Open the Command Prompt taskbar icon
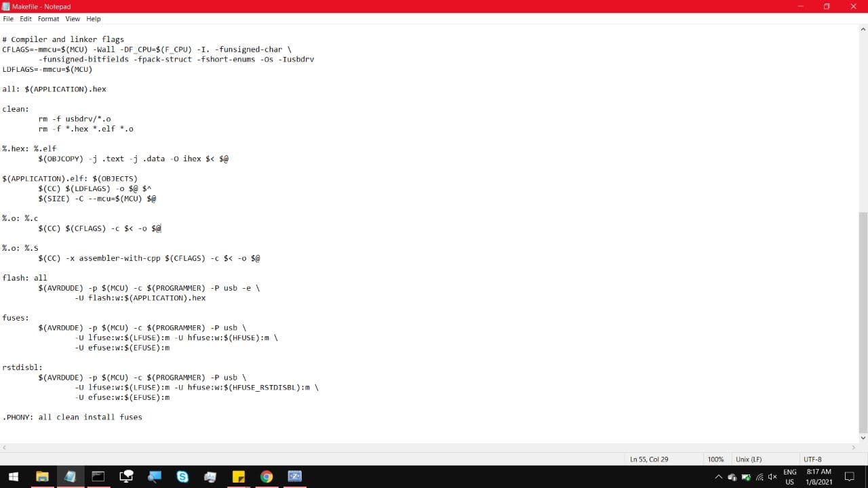This screenshot has width=868, height=488. pyautogui.click(x=98, y=476)
